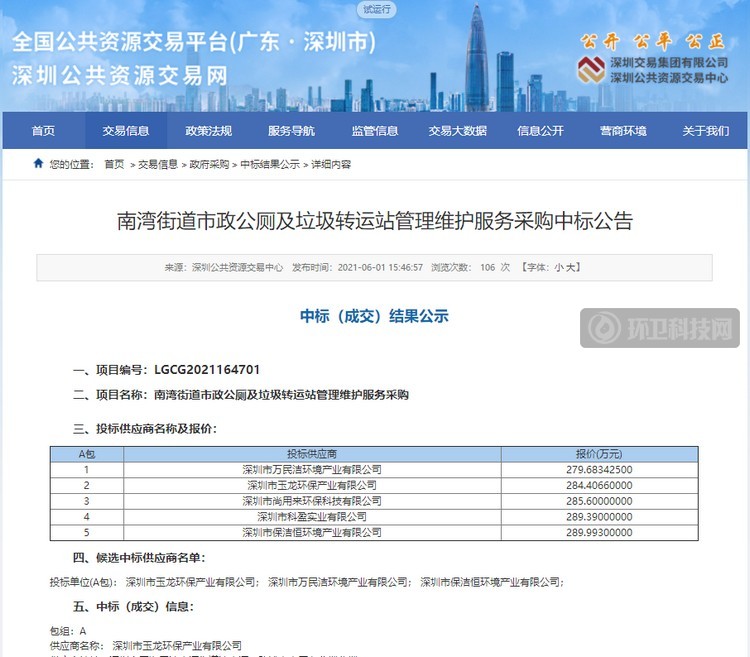Viewport: 750px width, 657px height.
Task: Click the price 289.99300000
Action: point(599,532)
